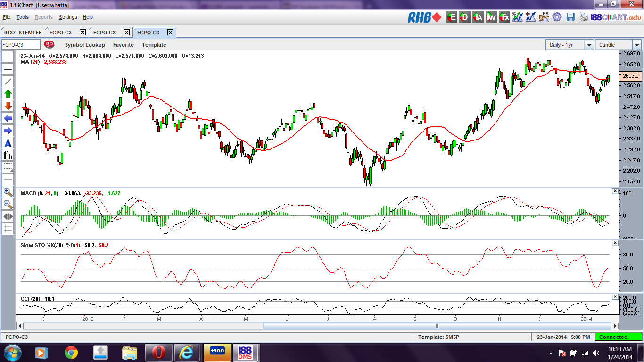This screenshot has height=362, width=644.
Task: Open the 188 OMS taskbar item
Action: point(245,353)
